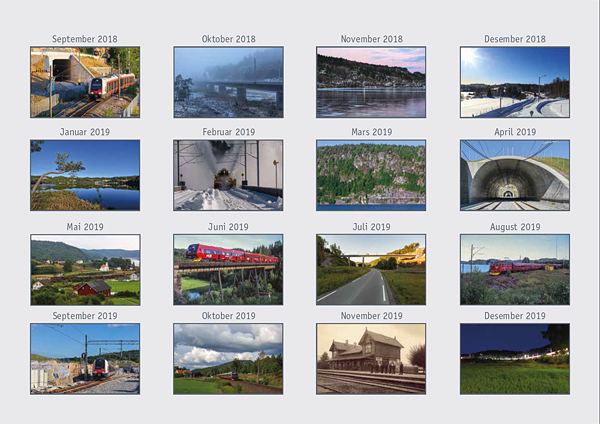
Task: Open the Januar 2019 lake and pine thumbnail
Action: tap(85, 175)
